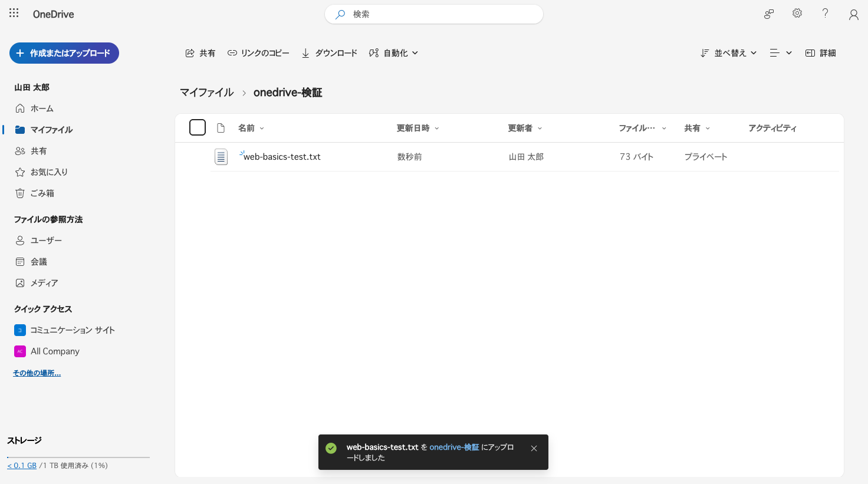This screenshot has height=484, width=868.
Task: Click the Home house icon in sidebar
Action: (20, 108)
